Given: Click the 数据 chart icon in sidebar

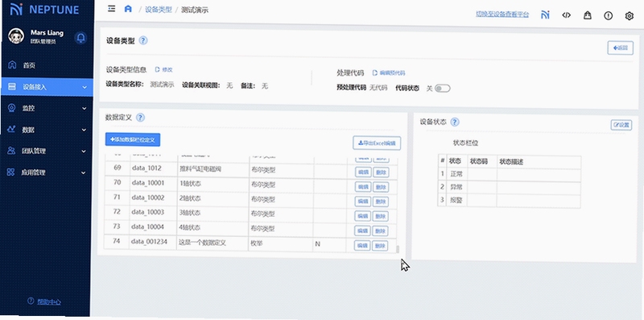Looking at the screenshot, I should 11,129.
